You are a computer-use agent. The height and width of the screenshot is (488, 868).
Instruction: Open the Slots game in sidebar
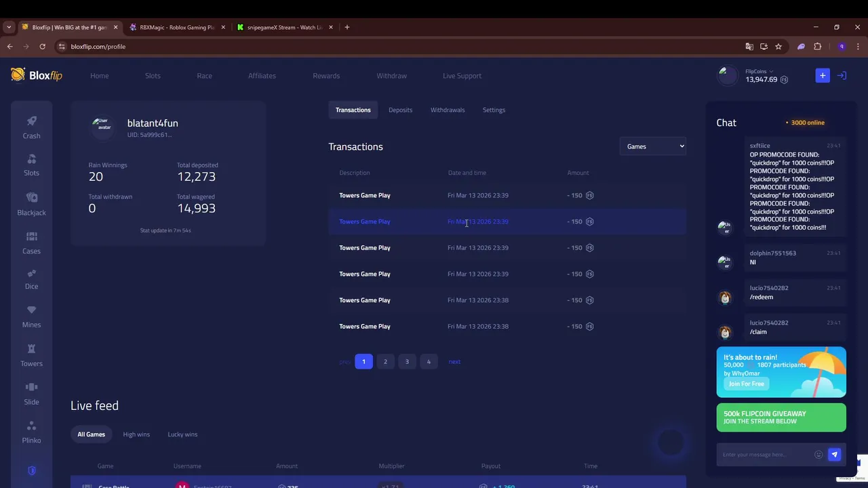(31, 165)
